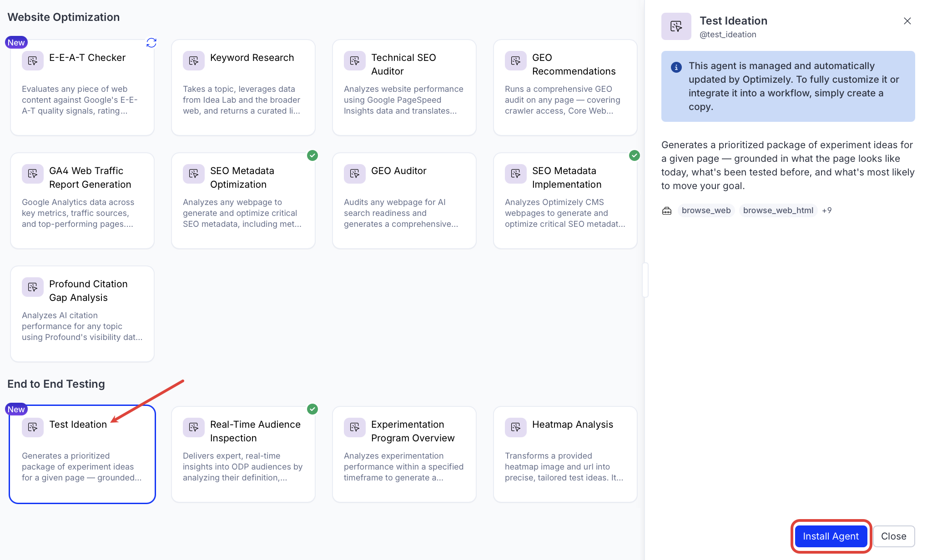Click the Install Agent button
Viewport: 927px width, 560px height.
coord(831,536)
